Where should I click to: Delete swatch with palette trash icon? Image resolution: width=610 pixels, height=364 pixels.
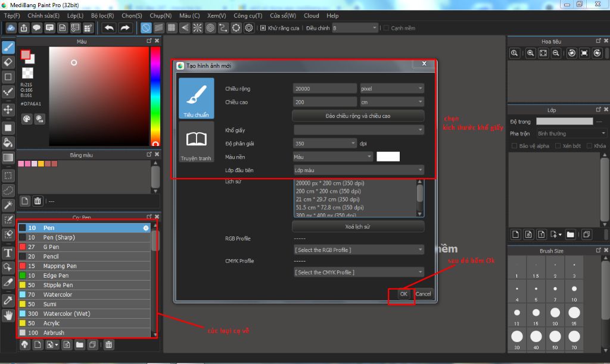(38, 201)
